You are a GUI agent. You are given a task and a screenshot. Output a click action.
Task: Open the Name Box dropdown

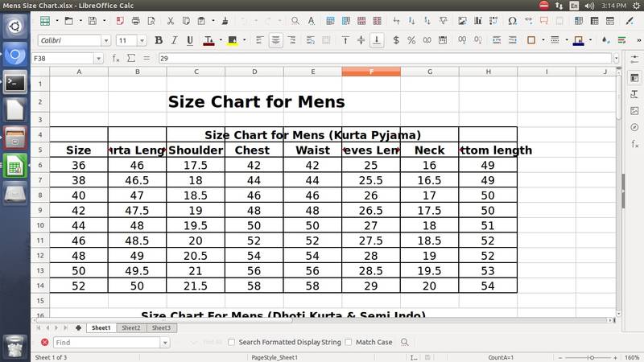tap(98, 58)
